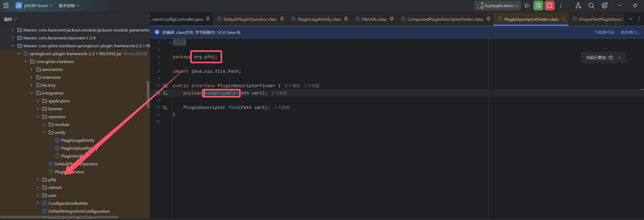
Task: Click the 代码已更改 reload icon
Action: click(x=611, y=58)
